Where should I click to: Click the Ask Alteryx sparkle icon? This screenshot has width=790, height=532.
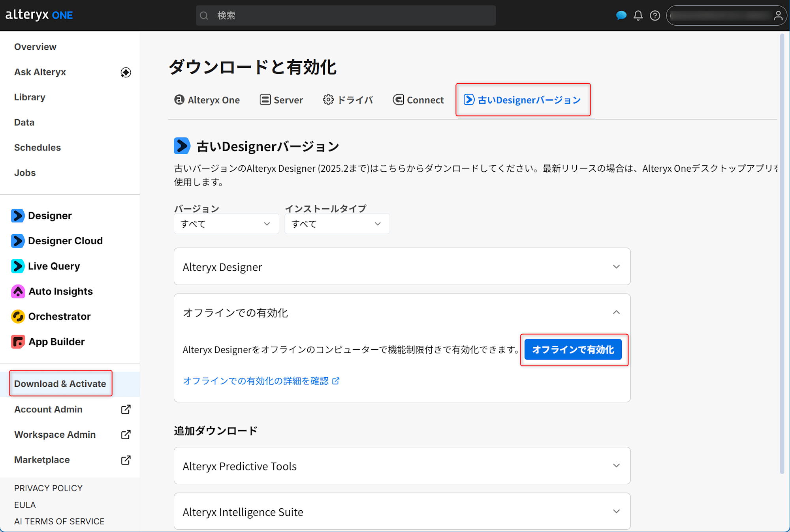click(126, 72)
